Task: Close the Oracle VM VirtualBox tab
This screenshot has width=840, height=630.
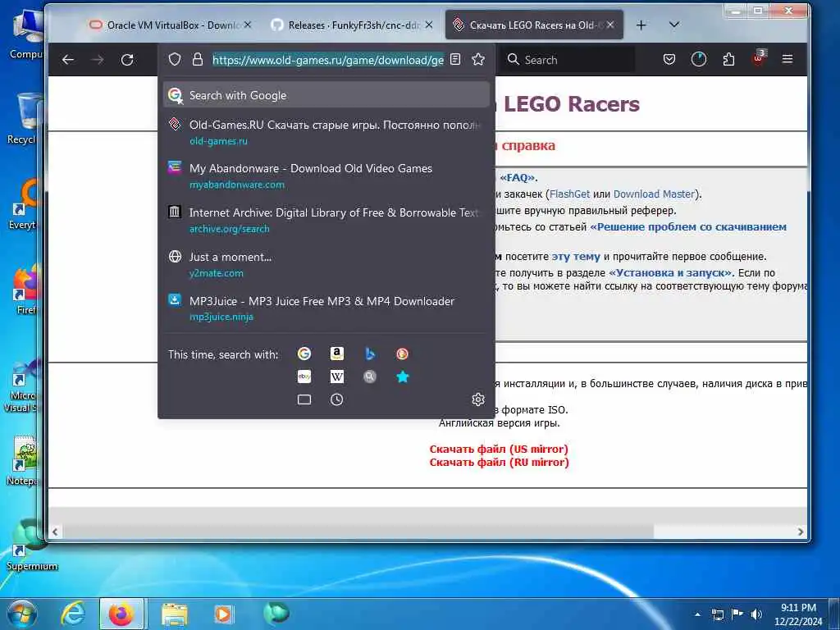Action: [x=248, y=25]
